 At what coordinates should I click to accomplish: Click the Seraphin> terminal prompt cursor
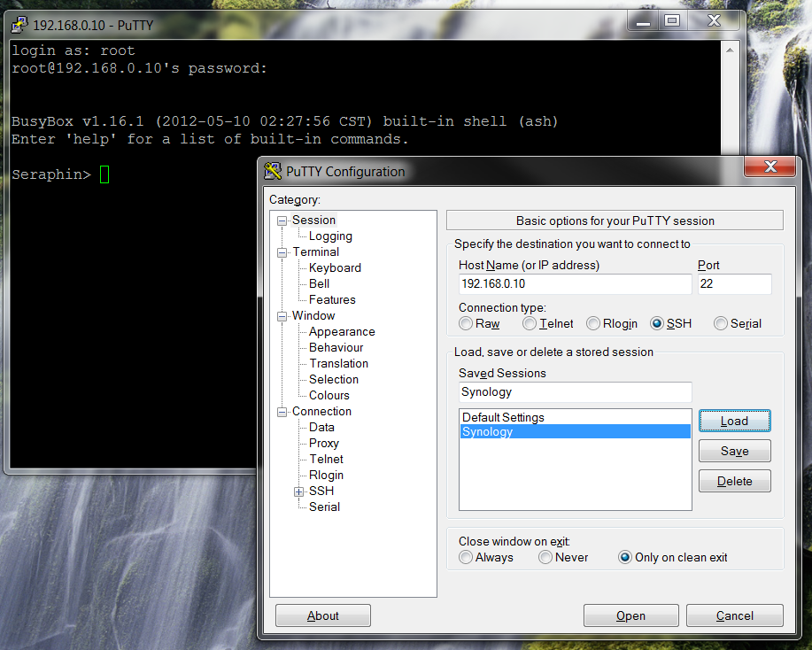pos(104,174)
